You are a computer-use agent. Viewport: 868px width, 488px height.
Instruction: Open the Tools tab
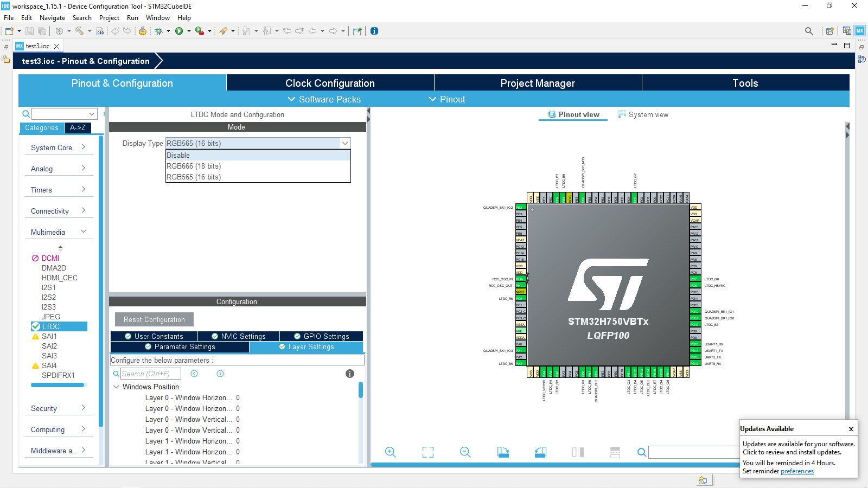click(x=745, y=83)
